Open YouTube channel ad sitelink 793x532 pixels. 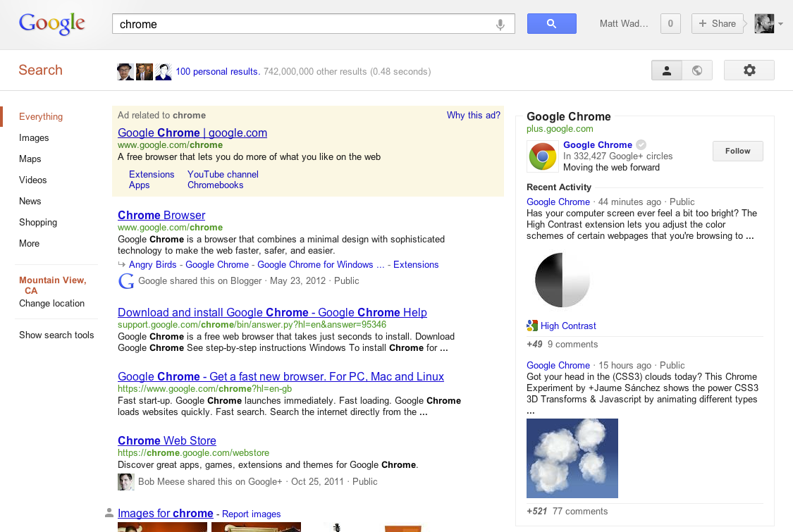(x=223, y=175)
